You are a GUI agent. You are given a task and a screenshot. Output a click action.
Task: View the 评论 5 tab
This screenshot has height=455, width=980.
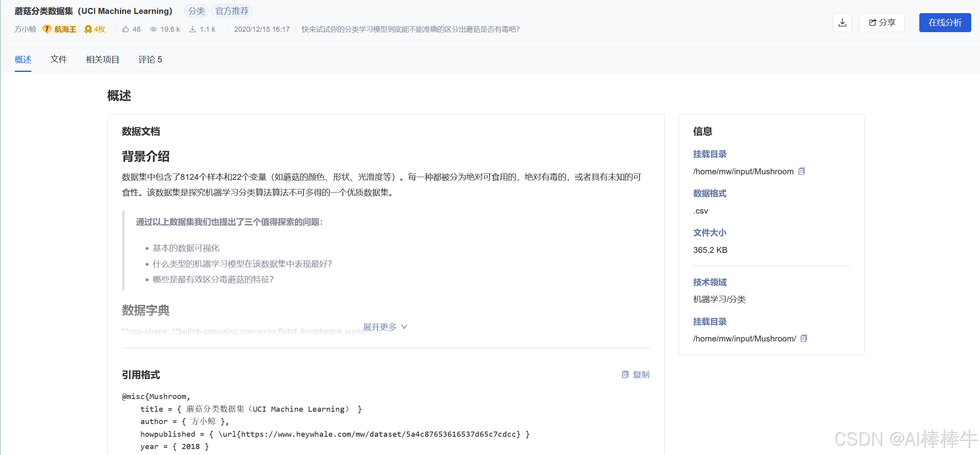point(150,59)
